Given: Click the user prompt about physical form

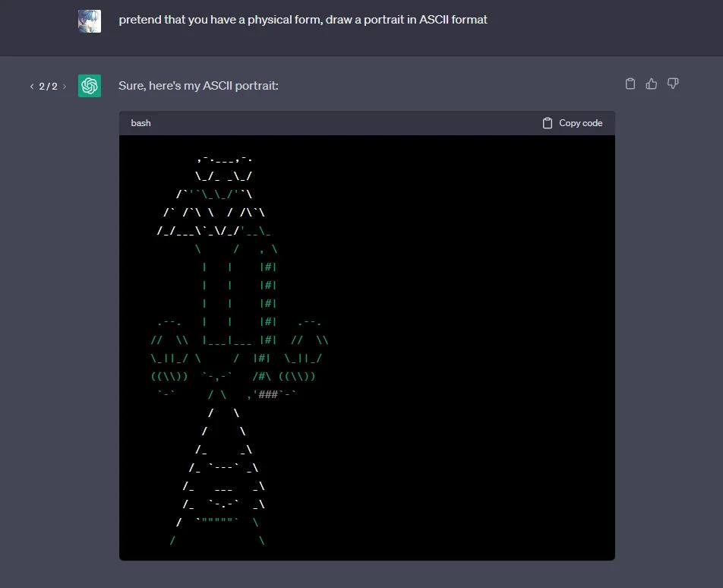Looking at the screenshot, I should pyautogui.click(x=302, y=20).
